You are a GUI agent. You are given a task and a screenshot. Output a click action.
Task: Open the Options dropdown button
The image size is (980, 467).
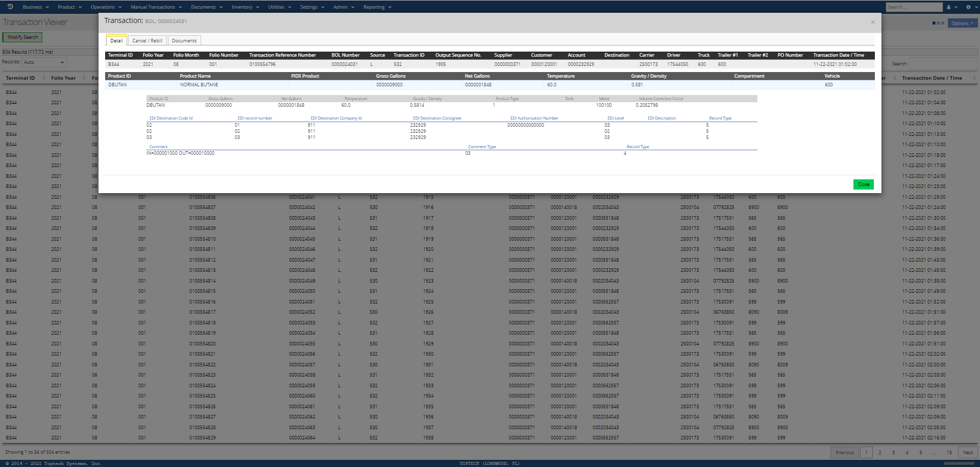point(962,23)
